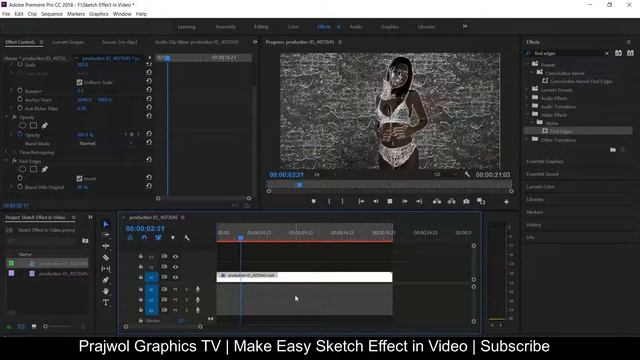Open Button Editor plus icon
Screen dimensions: 640x360
tap(506, 202)
